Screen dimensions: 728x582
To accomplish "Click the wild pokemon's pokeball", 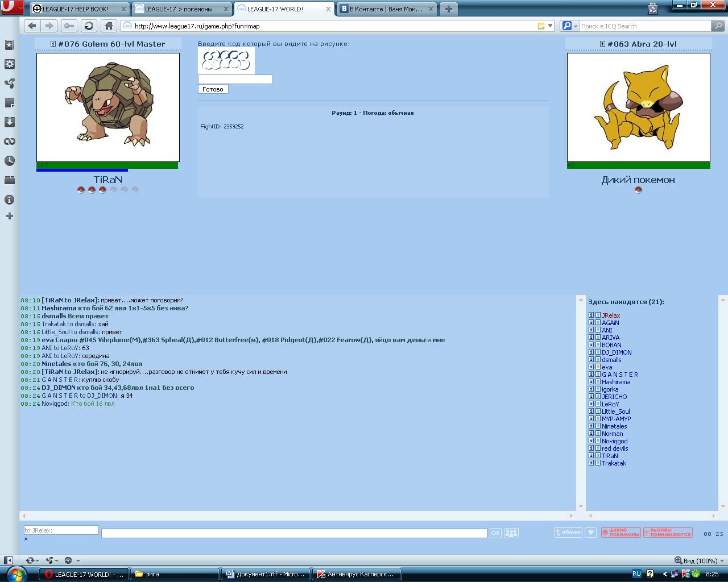I will (638, 190).
